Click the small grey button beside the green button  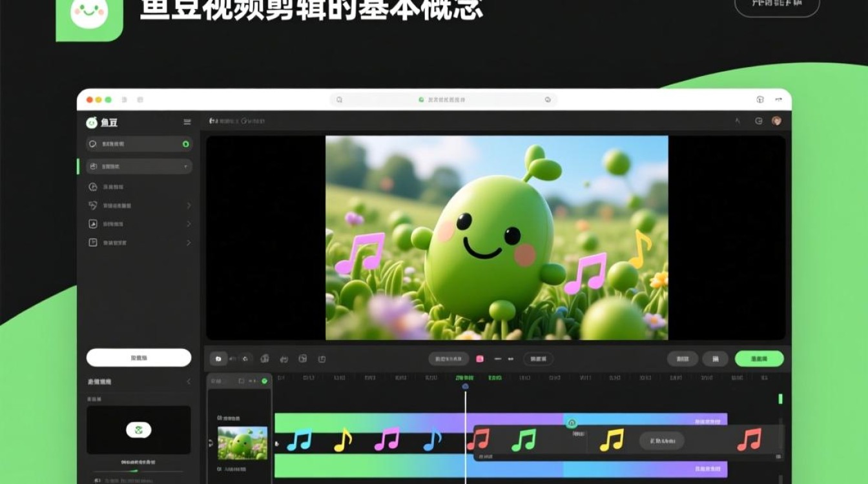[x=716, y=359]
